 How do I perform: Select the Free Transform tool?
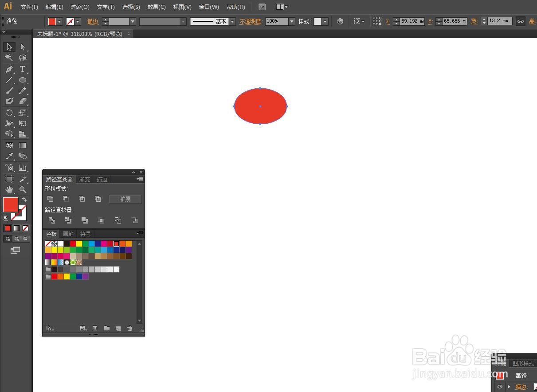pos(23,123)
